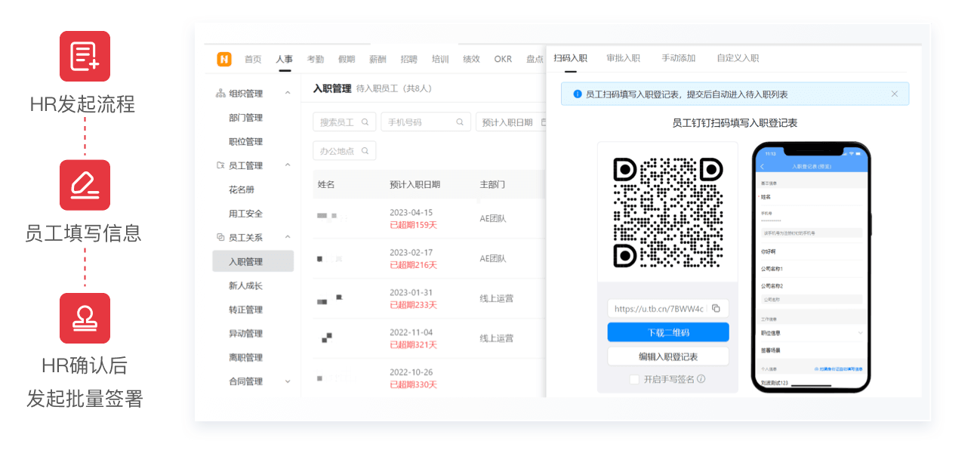Open the 招聘 top navigation tab
980x450 pixels.
tap(408, 59)
